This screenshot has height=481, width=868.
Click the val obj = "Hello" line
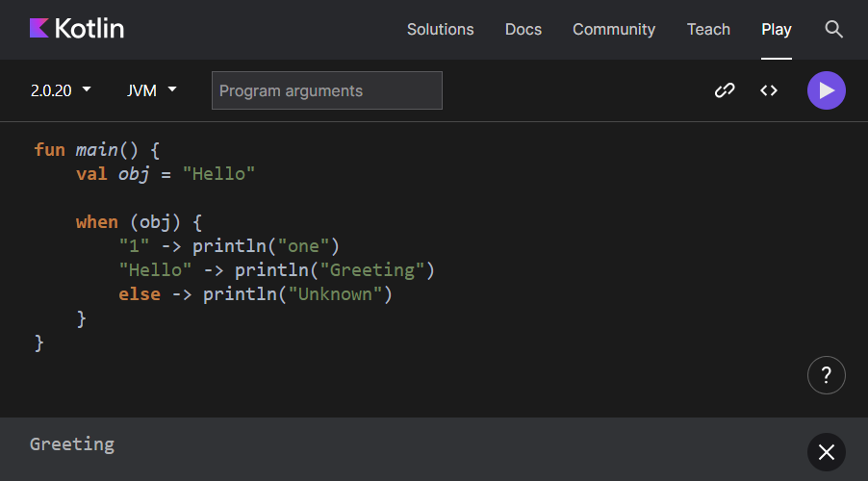pyautogui.click(x=166, y=174)
